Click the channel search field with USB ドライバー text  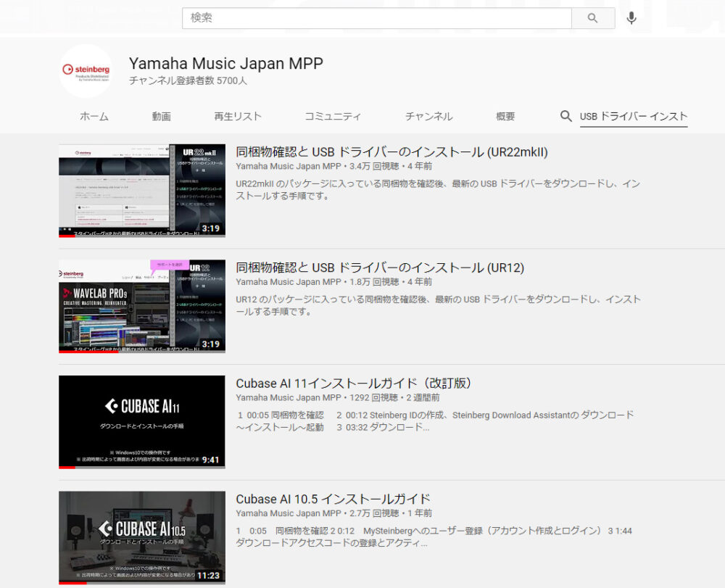click(634, 117)
